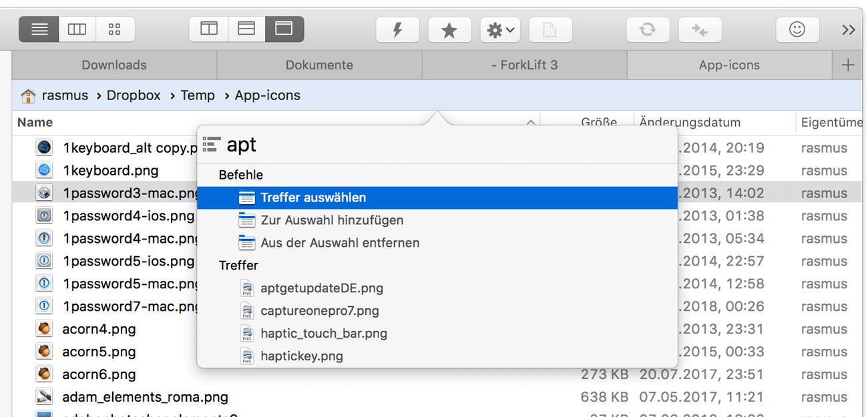
Task: Click the acorn4.png file icon
Action: 44,329
